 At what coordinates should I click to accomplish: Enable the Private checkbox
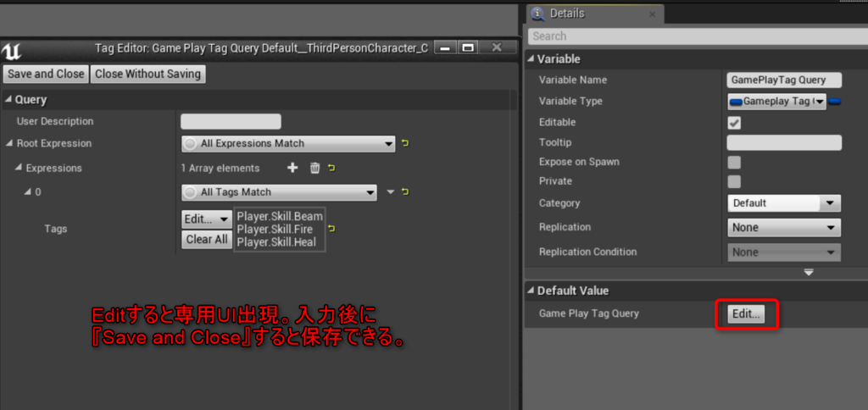(734, 181)
